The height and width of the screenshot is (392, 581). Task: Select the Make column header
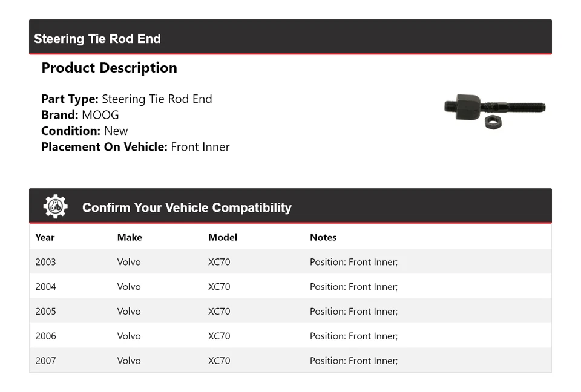[x=130, y=237]
